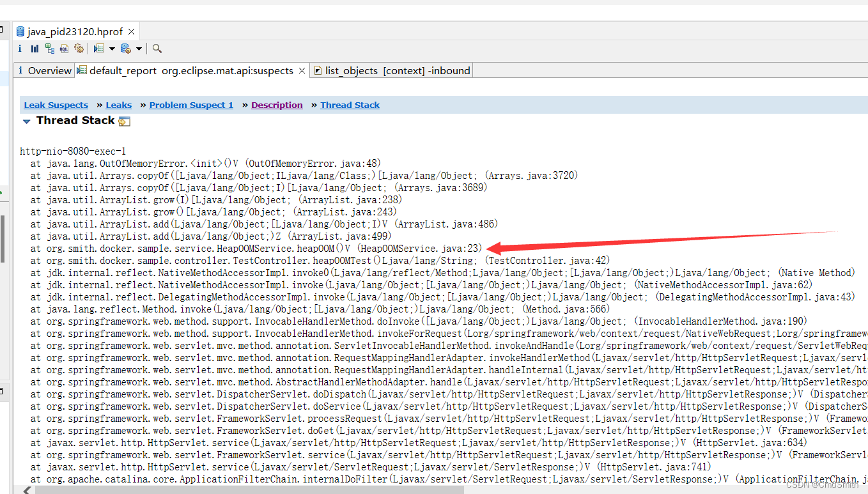Click the InvocableHandlerMethod.invokeForRequest stack line
868x494 pixels.
pyautogui.click(x=449, y=334)
